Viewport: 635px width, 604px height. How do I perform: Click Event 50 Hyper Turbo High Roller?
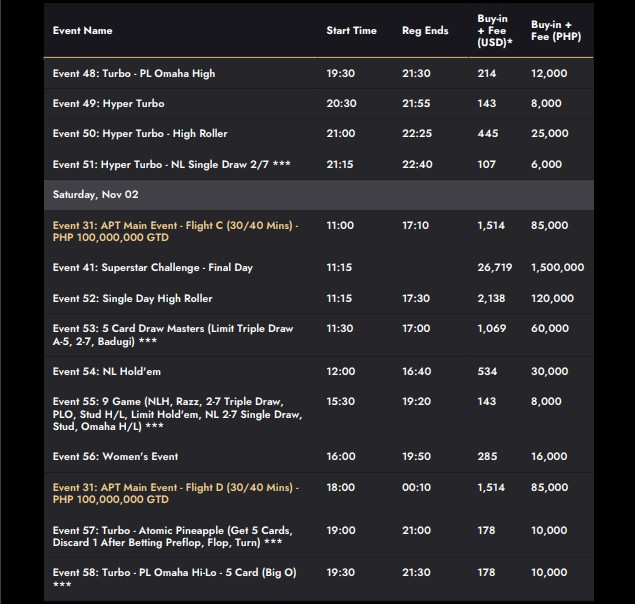point(140,133)
